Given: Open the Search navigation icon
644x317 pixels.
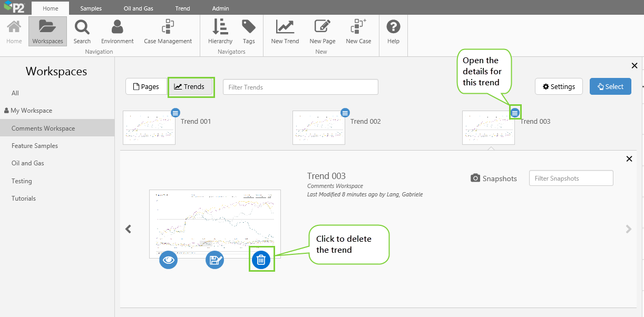Looking at the screenshot, I should [x=82, y=32].
